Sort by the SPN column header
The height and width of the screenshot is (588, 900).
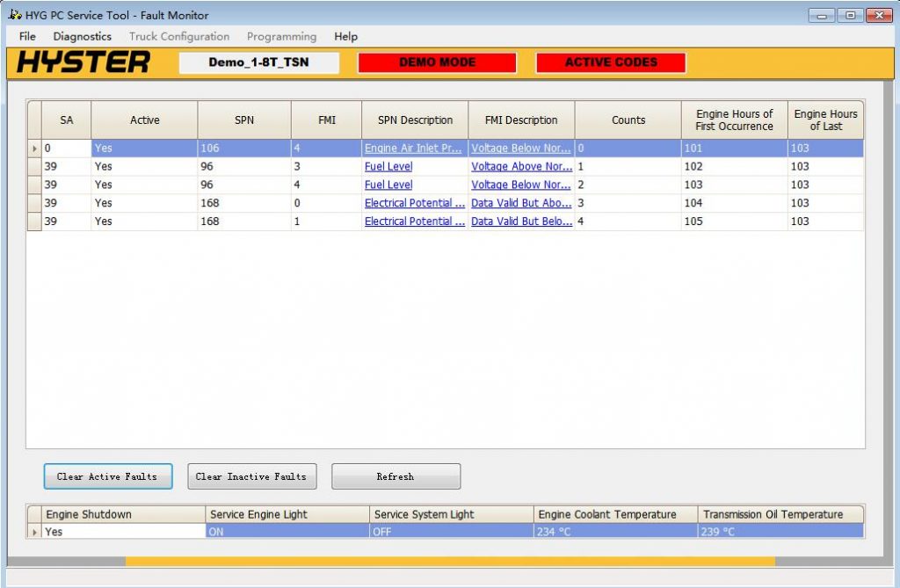[244, 120]
